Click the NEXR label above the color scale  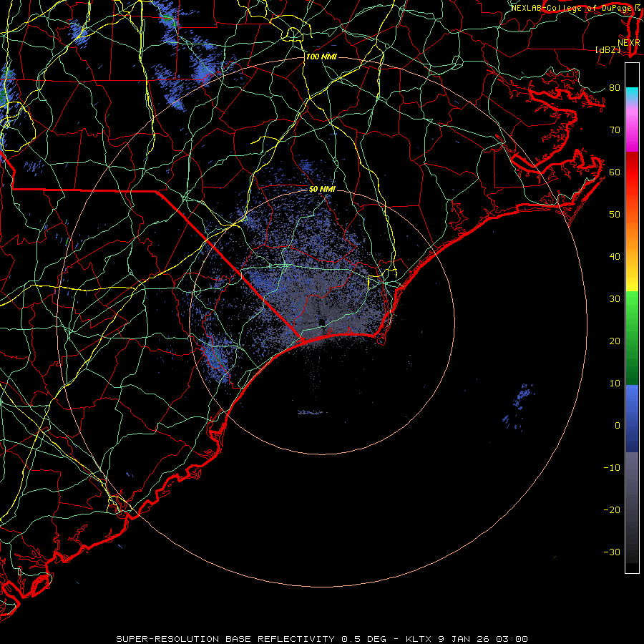pos(629,43)
